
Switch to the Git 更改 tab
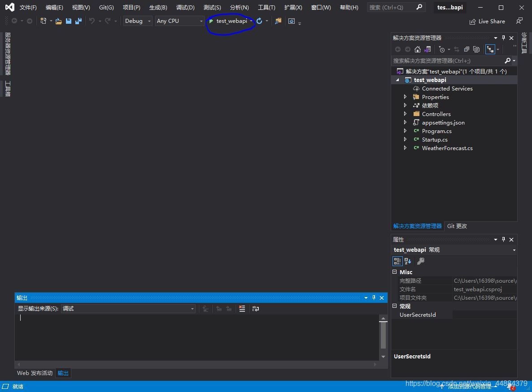tap(457, 226)
